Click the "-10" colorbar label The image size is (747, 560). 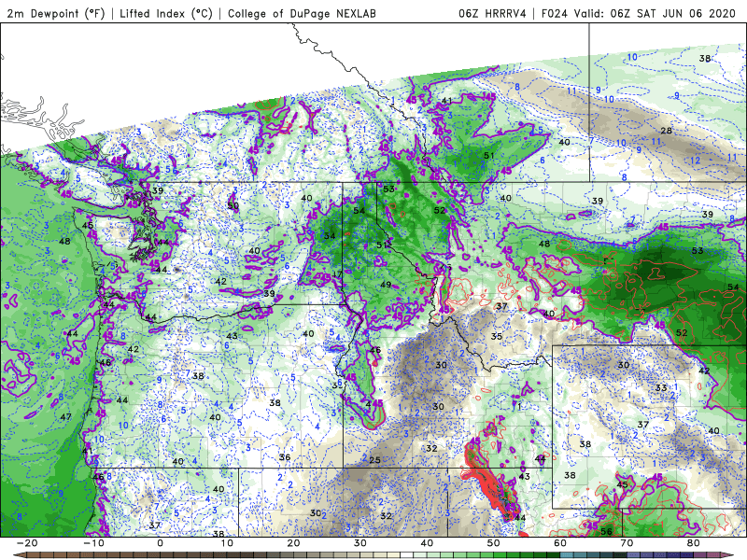tap(93, 543)
